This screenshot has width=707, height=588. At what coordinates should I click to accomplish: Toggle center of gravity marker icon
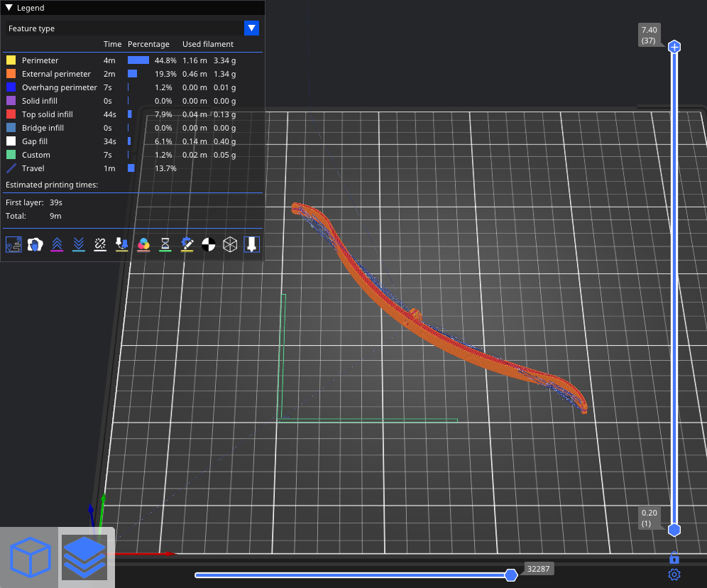point(208,244)
